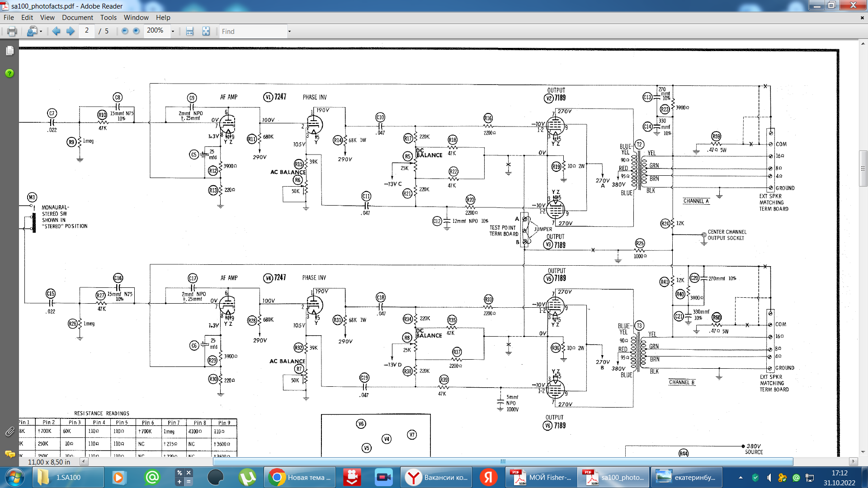
Task: Open the red screen recorder taskbar icon
Action: tap(352, 477)
